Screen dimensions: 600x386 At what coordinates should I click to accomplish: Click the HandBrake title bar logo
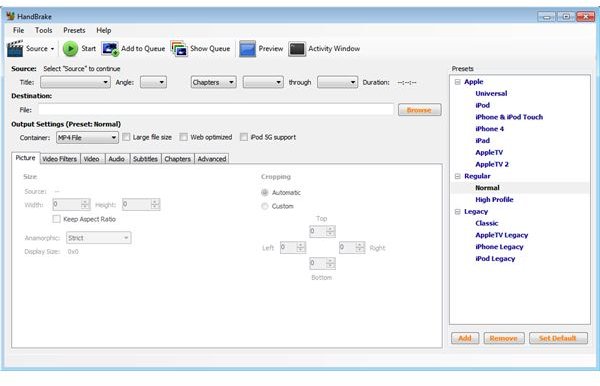pyautogui.click(x=11, y=16)
